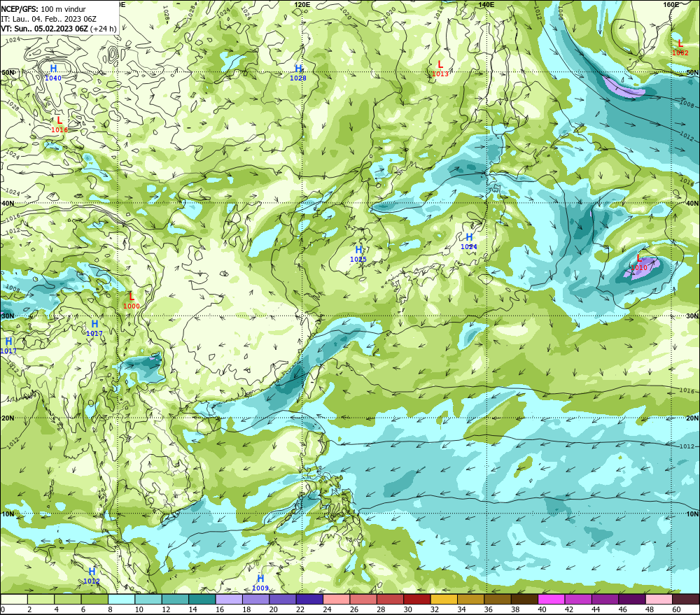
Task: Click the 40N label on the right edge
Action: click(692, 203)
